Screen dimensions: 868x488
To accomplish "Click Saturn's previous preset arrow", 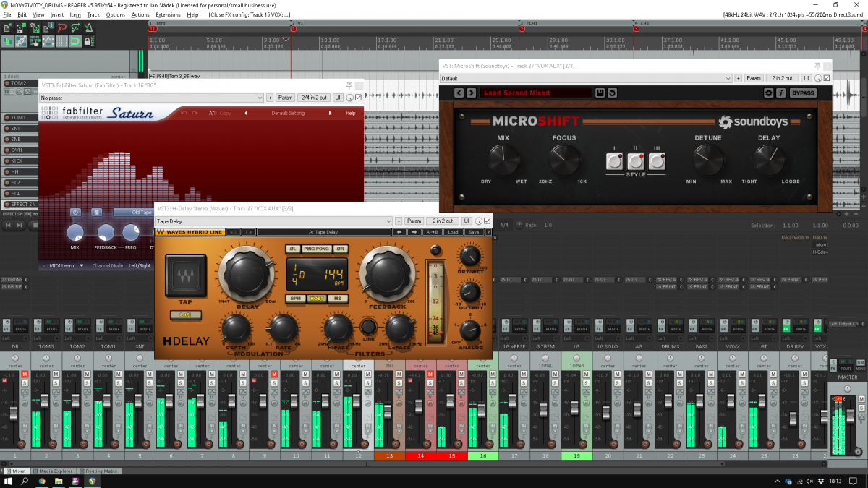I will point(245,113).
